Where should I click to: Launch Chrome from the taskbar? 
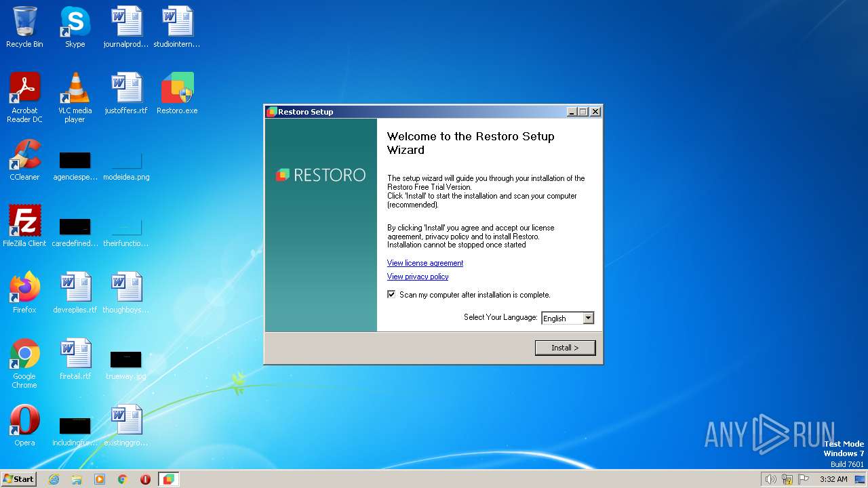tap(123, 479)
